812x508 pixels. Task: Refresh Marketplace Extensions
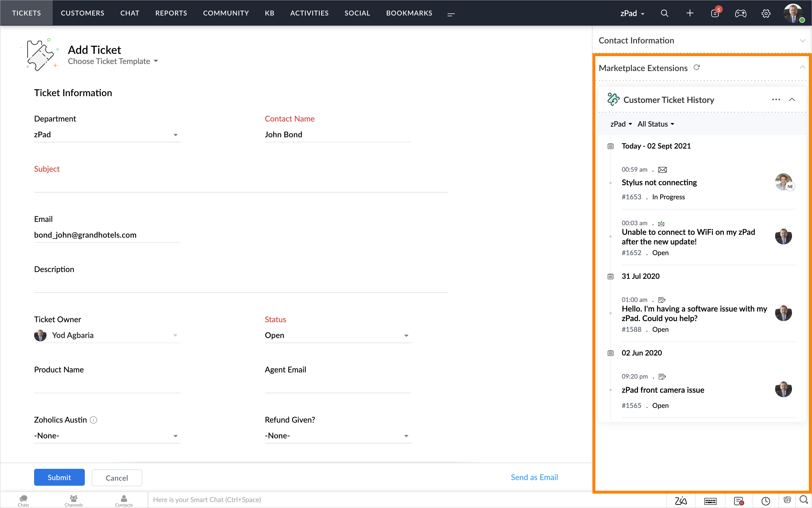coord(697,68)
